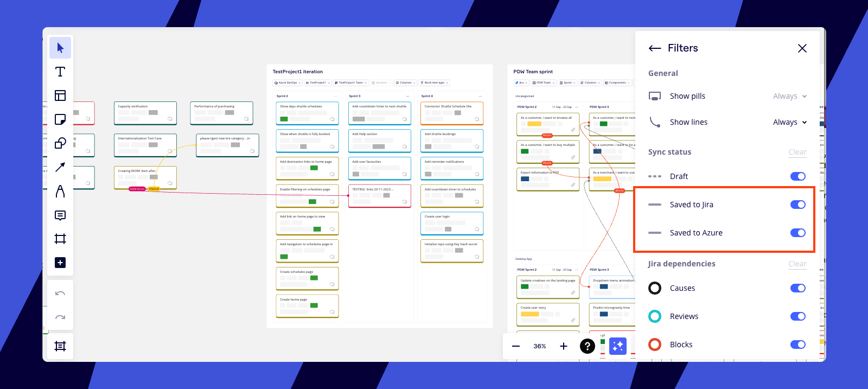Clear the Sync status filters

[x=797, y=152]
